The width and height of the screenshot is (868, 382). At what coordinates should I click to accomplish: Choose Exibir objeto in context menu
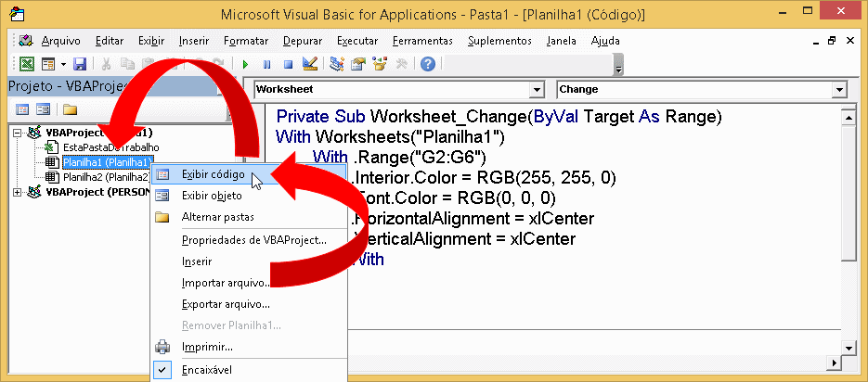[249, 196]
